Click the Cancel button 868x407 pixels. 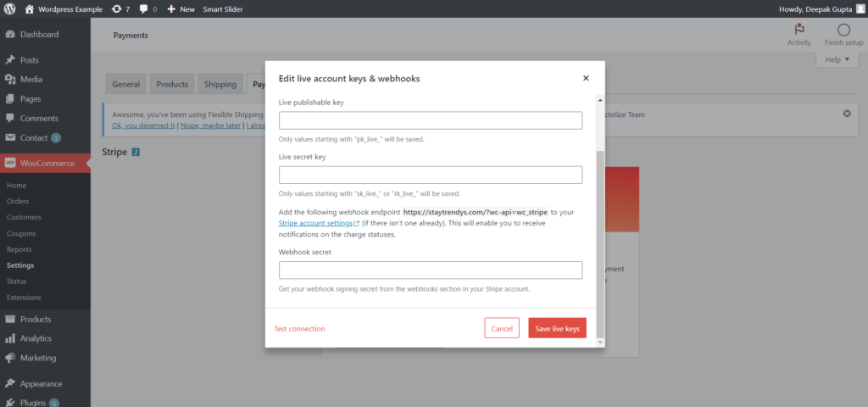(x=502, y=328)
